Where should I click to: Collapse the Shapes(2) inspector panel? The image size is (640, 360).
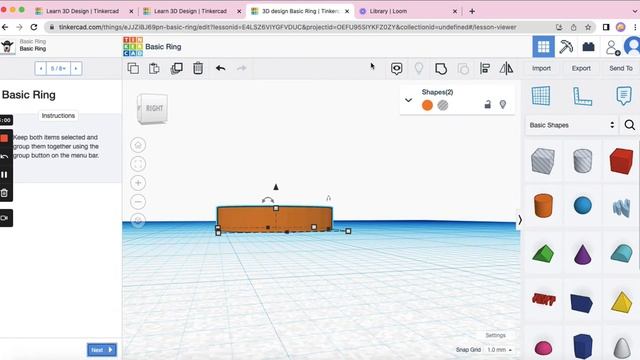tap(408, 100)
